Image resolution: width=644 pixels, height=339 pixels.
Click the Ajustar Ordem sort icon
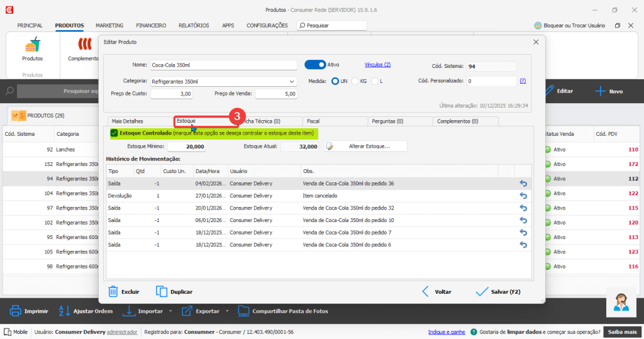point(64,311)
